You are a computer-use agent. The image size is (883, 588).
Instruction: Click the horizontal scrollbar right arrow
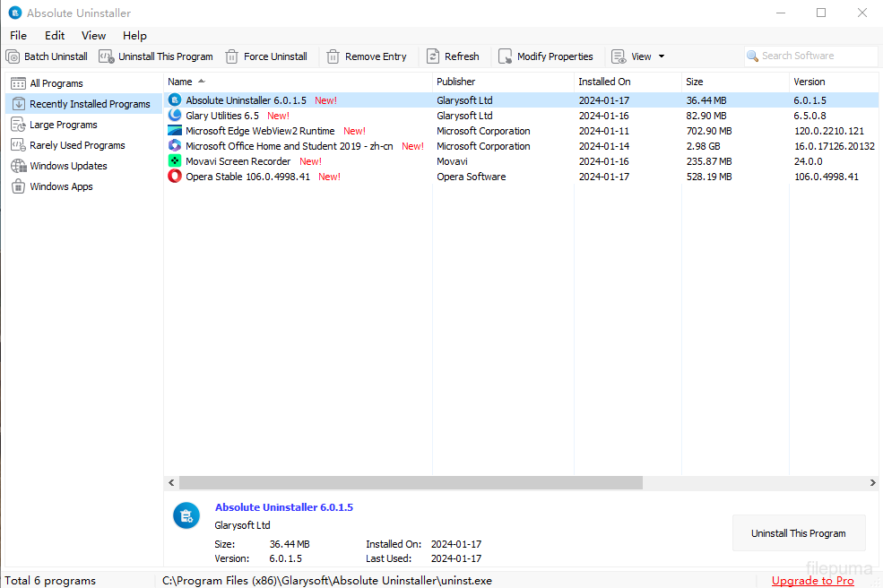click(x=872, y=482)
